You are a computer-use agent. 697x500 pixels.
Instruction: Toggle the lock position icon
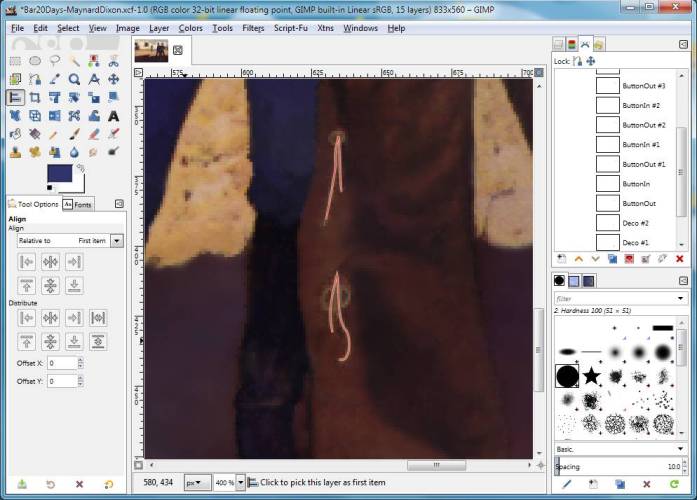click(x=590, y=61)
